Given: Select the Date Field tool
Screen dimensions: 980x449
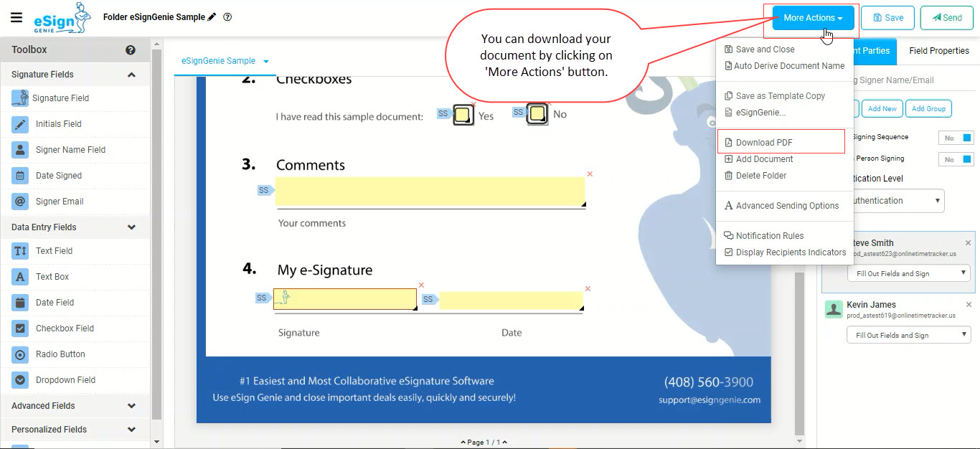Looking at the screenshot, I should 75,303.
